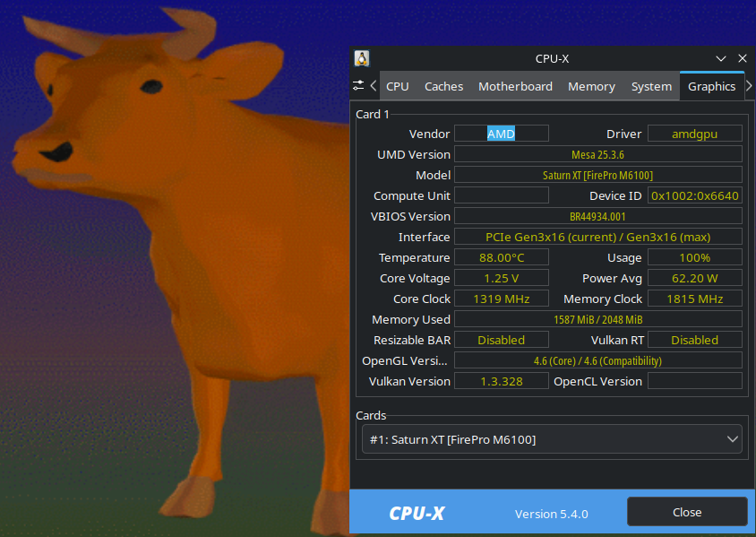Click the Resizable BAR Disabled field

501,340
